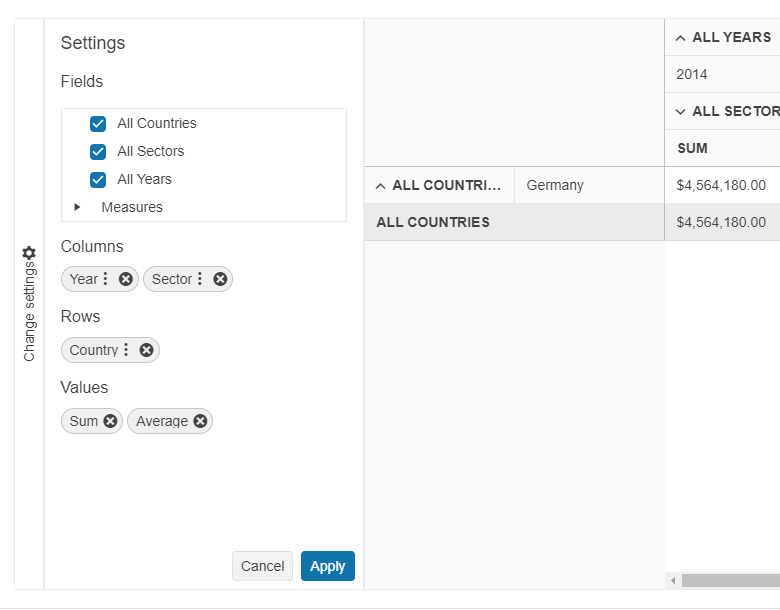Remove the Sum value chip
The height and width of the screenshot is (610, 780).
click(110, 421)
